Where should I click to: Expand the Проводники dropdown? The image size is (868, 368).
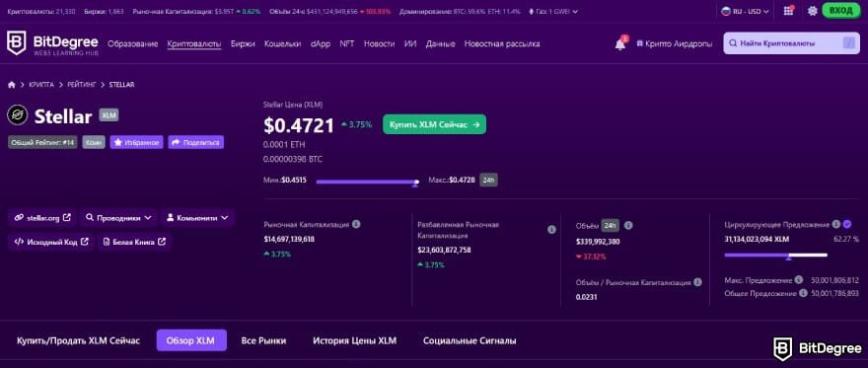click(x=118, y=218)
